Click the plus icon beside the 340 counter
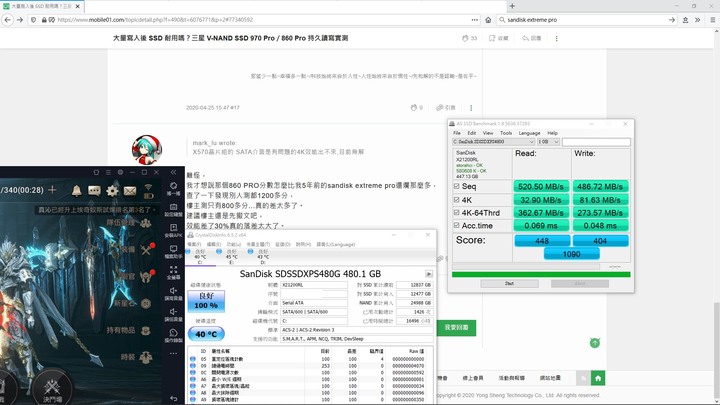 [52, 190]
